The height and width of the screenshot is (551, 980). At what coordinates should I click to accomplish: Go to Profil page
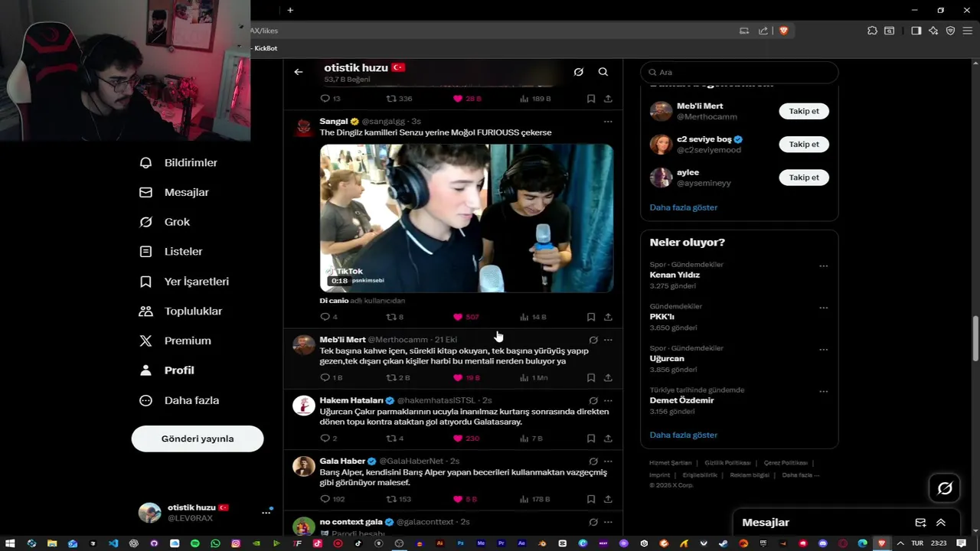click(166, 370)
